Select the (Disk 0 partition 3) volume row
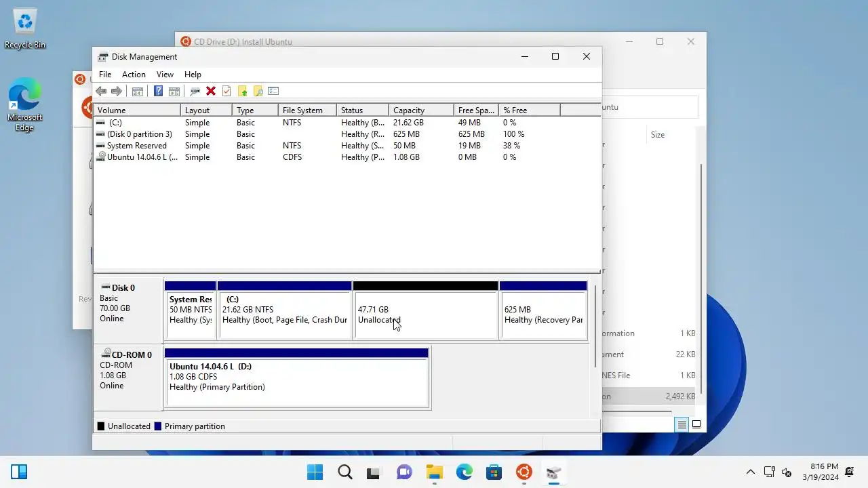 tap(347, 134)
